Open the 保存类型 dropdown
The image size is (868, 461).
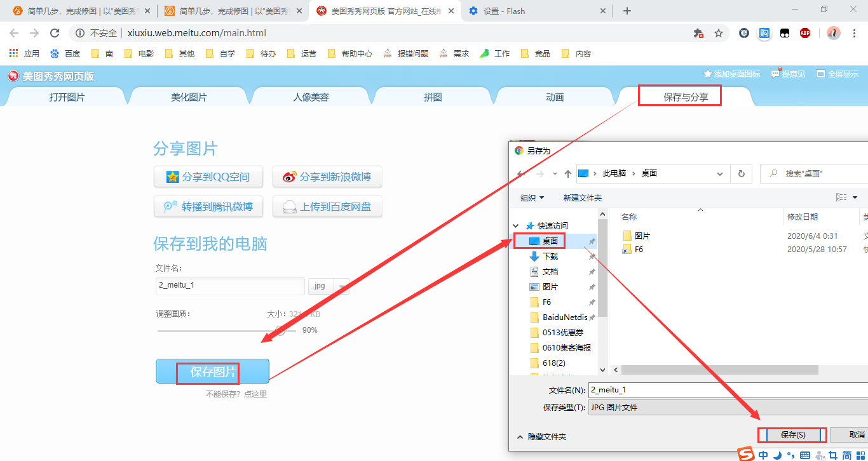pyautogui.click(x=728, y=408)
